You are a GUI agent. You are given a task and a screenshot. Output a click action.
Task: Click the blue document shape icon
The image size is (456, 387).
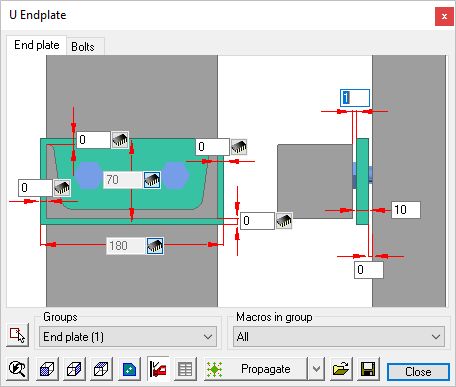(129, 369)
